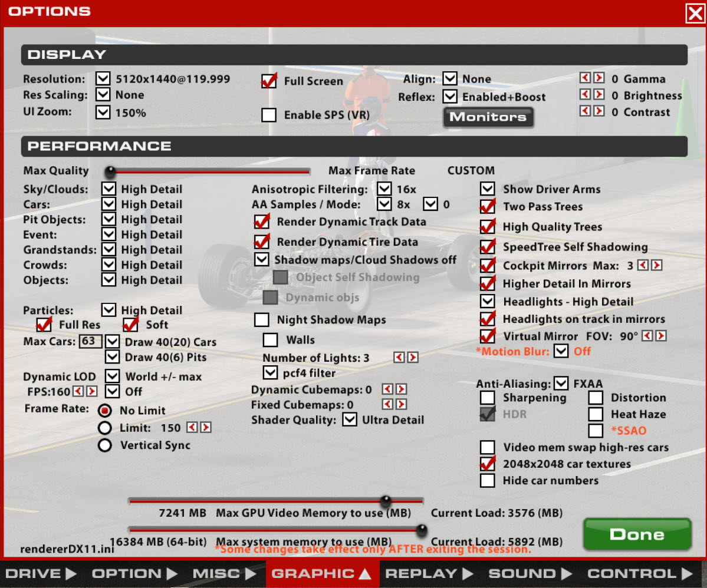The image size is (707, 588).
Task: Change Shader Quality from Ultra Detail
Action: click(349, 419)
